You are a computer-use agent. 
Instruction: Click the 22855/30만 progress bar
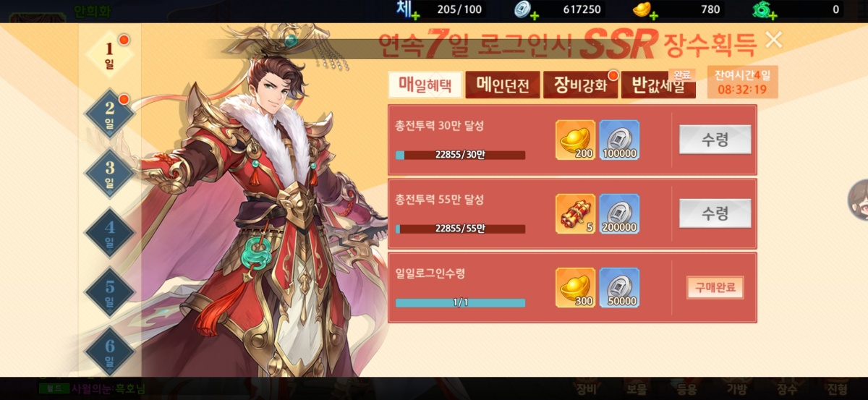tap(460, 155)
